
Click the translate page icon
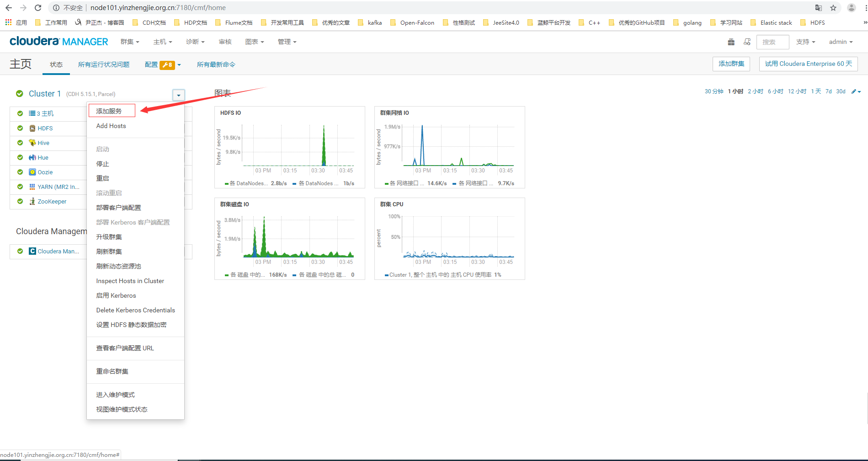819,8
